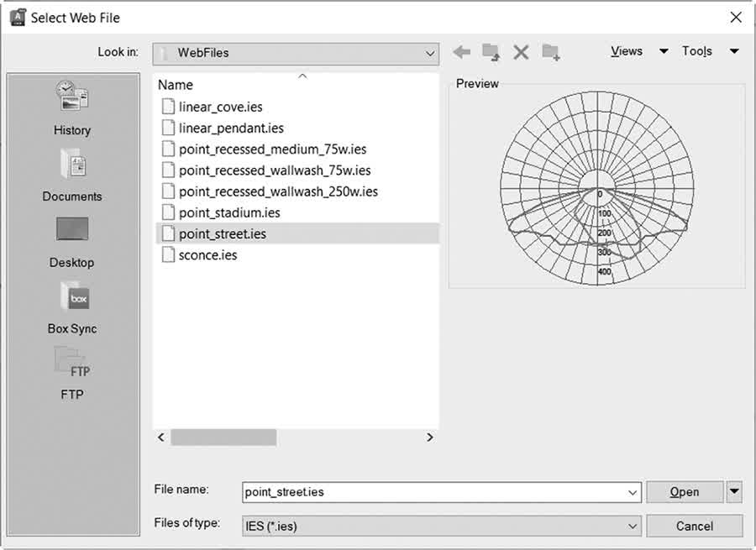The image size is (756, 550).
Task: Click the Cancel button
Action: point(695,526)
